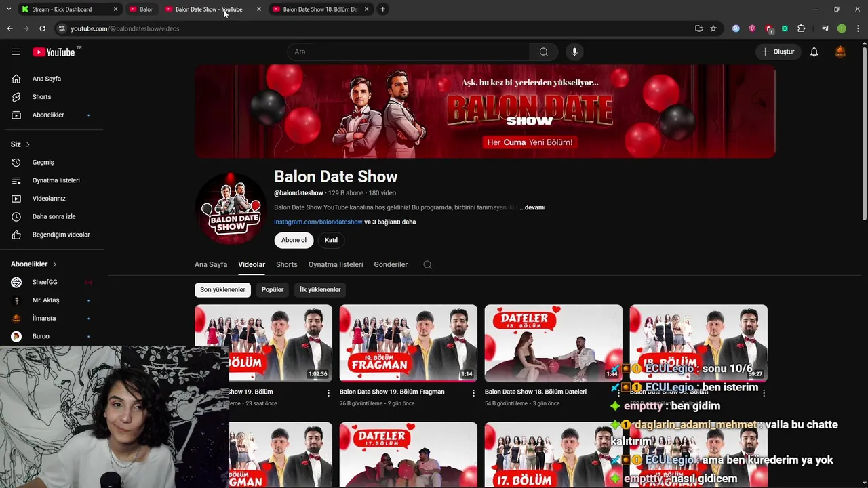Open the notifications bell
The width and height of the screenshot is (868, 488).
coord(814,52)
